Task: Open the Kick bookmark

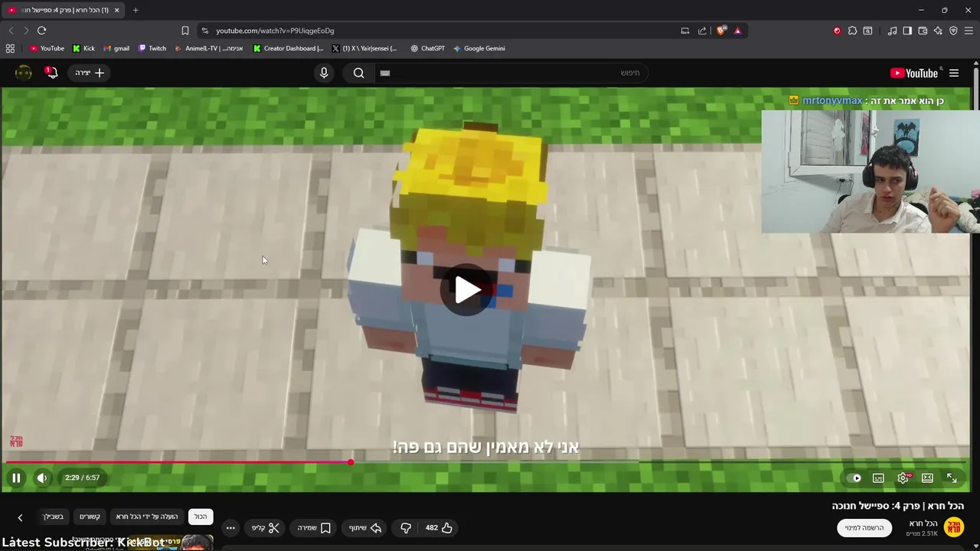Action: [x=83, y=48]
